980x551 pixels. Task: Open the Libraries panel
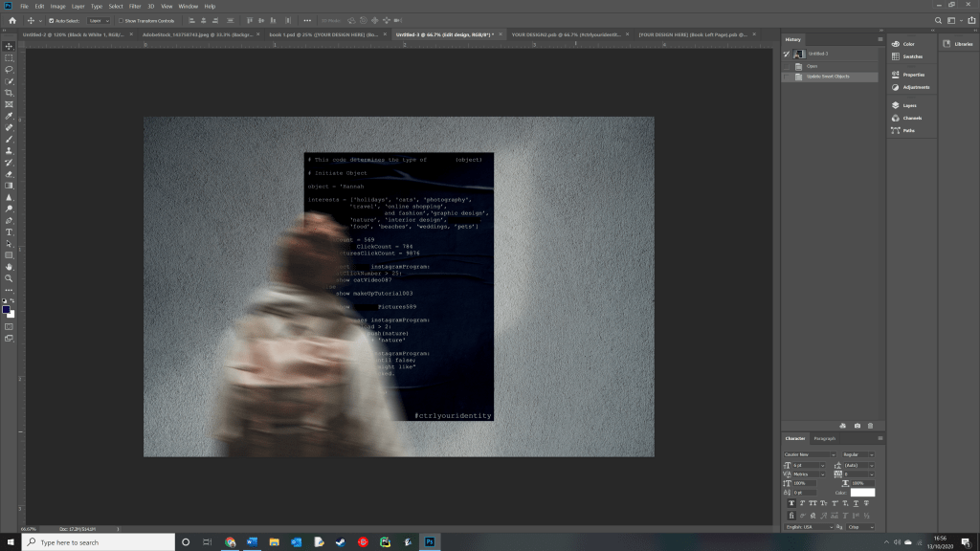(957, 43)
